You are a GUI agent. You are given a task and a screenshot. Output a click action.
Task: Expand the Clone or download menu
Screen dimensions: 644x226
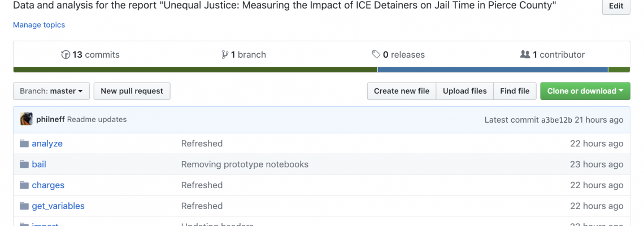(585, 91)
